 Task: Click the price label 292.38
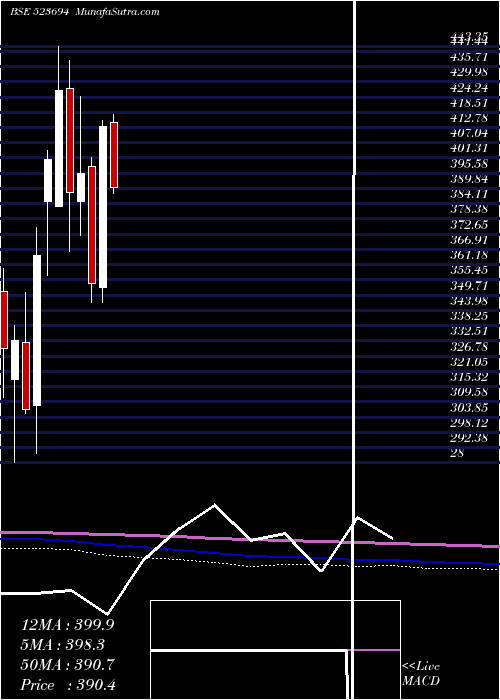[x=469, y=438]
